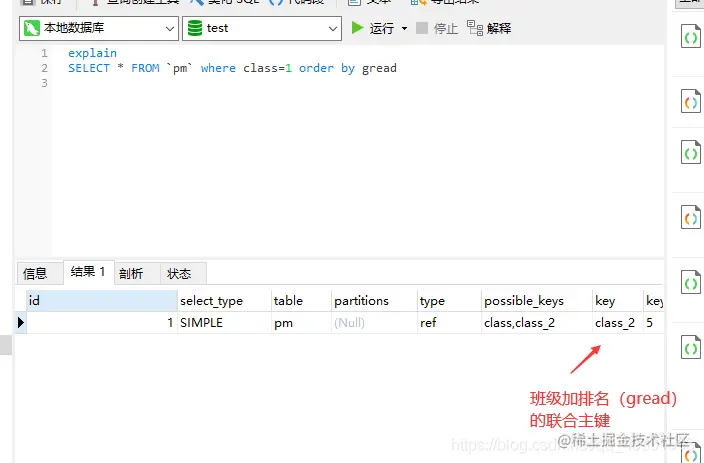
Task: Click line number 3 in the gutter
Action: pos(44,83)
